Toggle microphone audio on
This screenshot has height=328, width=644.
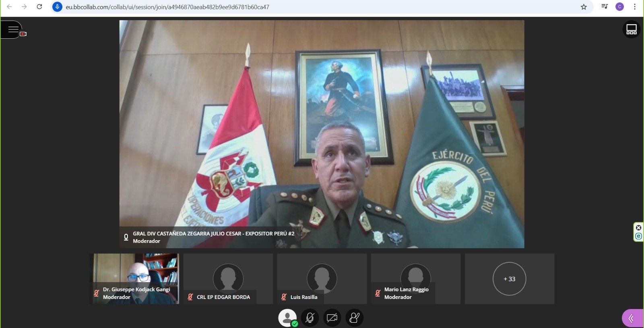point(310,318)
